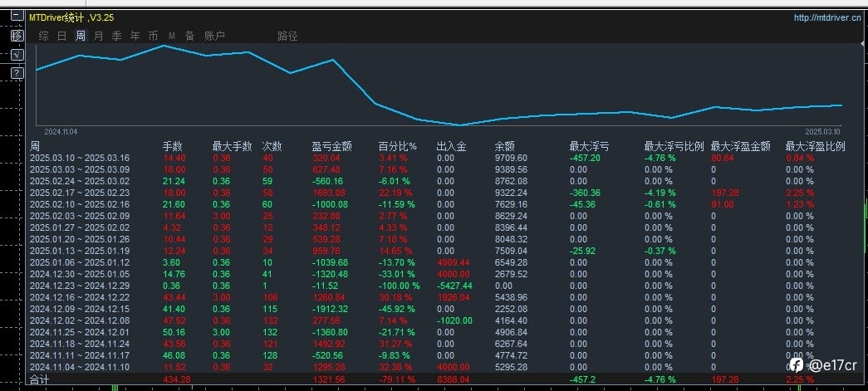Switch to the 季 quarterly tab
Viewport: 868px width, 391px height.
click(x=117, y=36)
